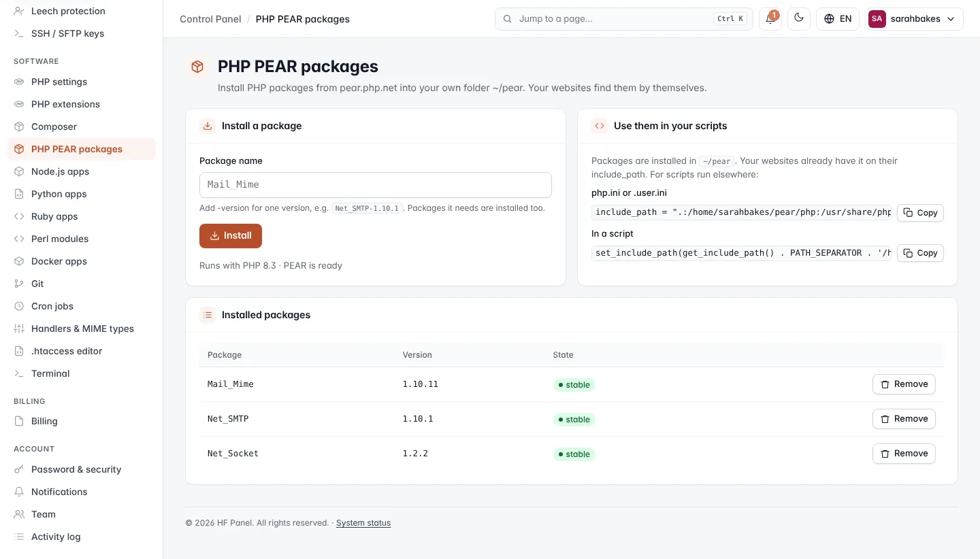Click the Version column header
The height and width of the screenshot is (559, 980).
pos(417,355)
